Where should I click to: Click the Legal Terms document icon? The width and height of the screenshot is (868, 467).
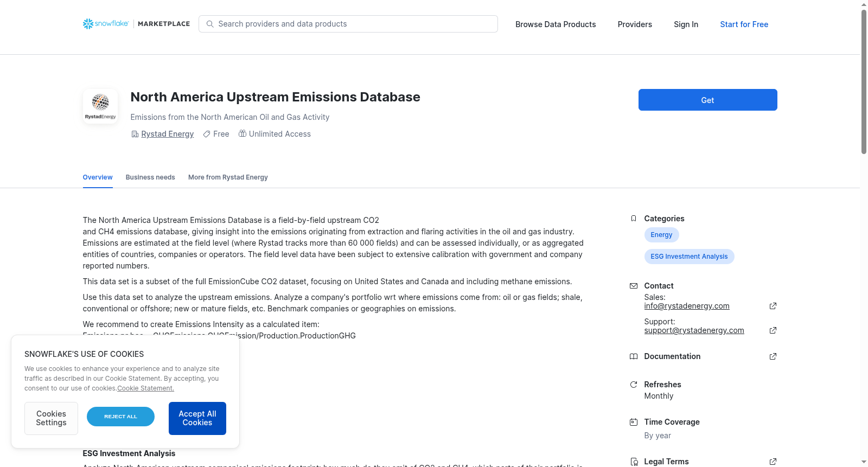[634, 462]
